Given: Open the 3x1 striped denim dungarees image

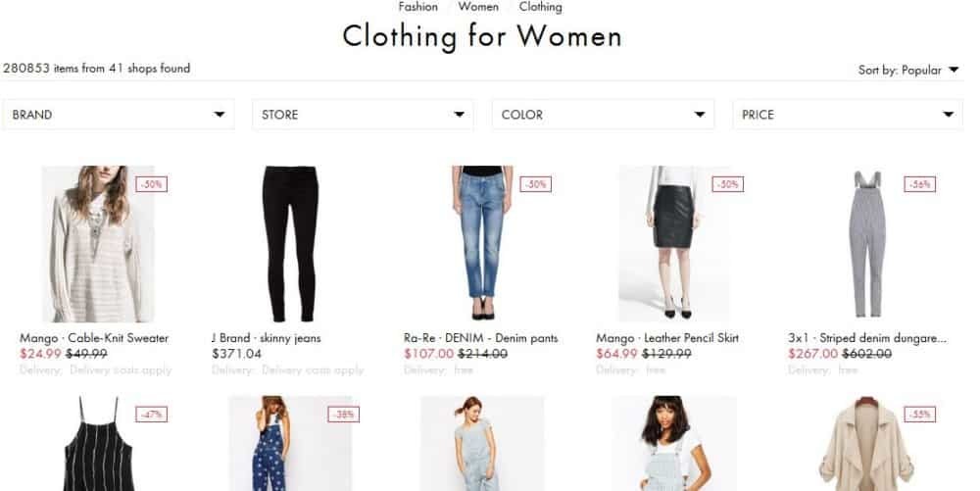Looking at the screenshot, I should tap(867, 244).
